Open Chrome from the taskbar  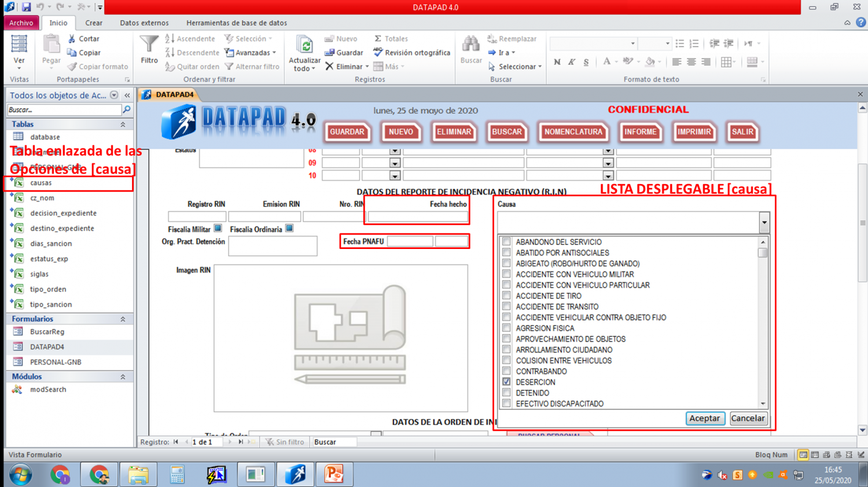(60, 475)
